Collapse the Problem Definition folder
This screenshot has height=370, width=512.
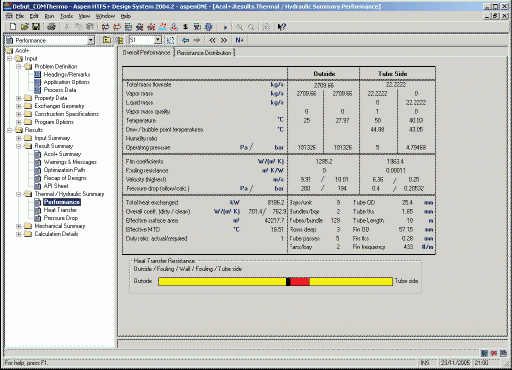(19, 66)
